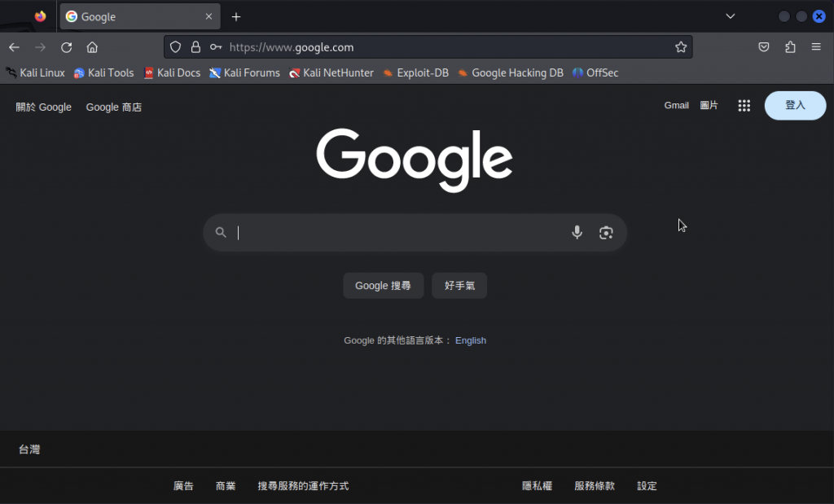Click the Firefox View icon
Screen dimensions: 834x504
click(x=40, y=16)
